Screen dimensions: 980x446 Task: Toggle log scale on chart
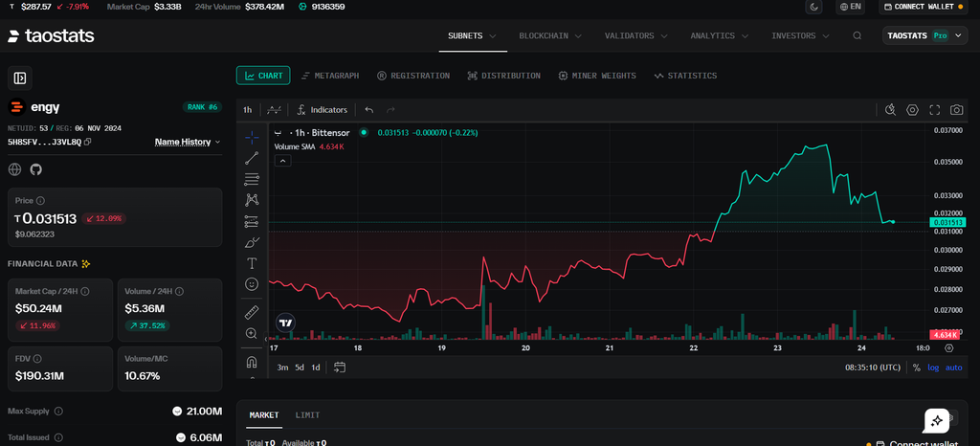pos(933,368)
